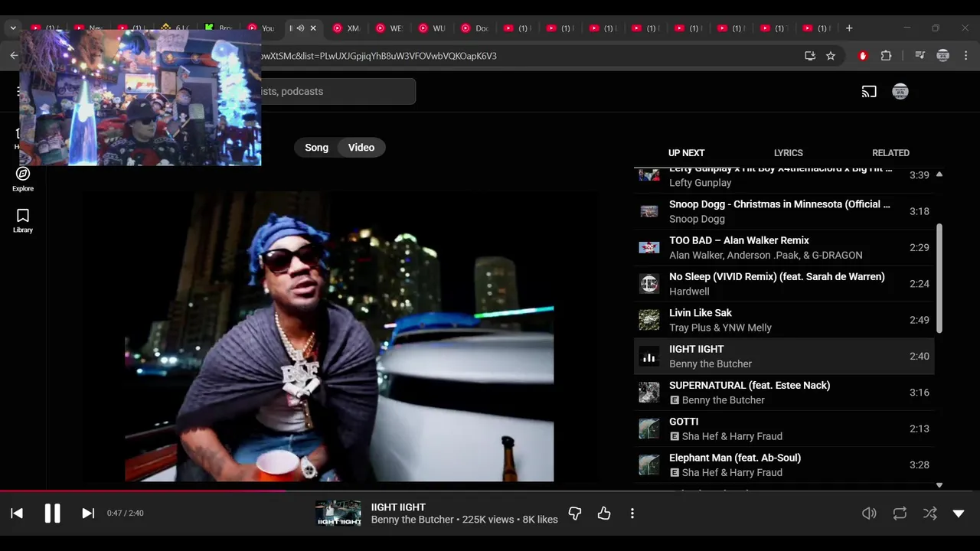Switch to the WU browser tab

(432, 28)
